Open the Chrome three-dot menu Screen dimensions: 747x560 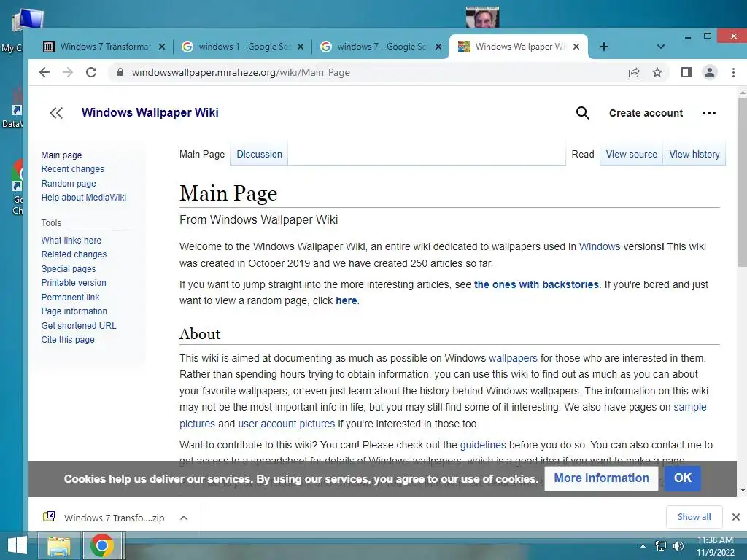click(733, 72)
